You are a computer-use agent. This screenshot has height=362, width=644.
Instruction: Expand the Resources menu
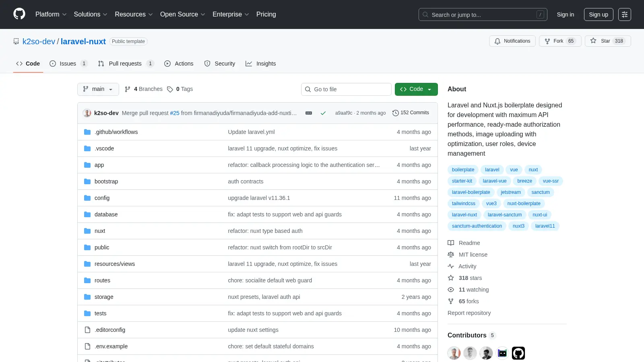[134, 14]
